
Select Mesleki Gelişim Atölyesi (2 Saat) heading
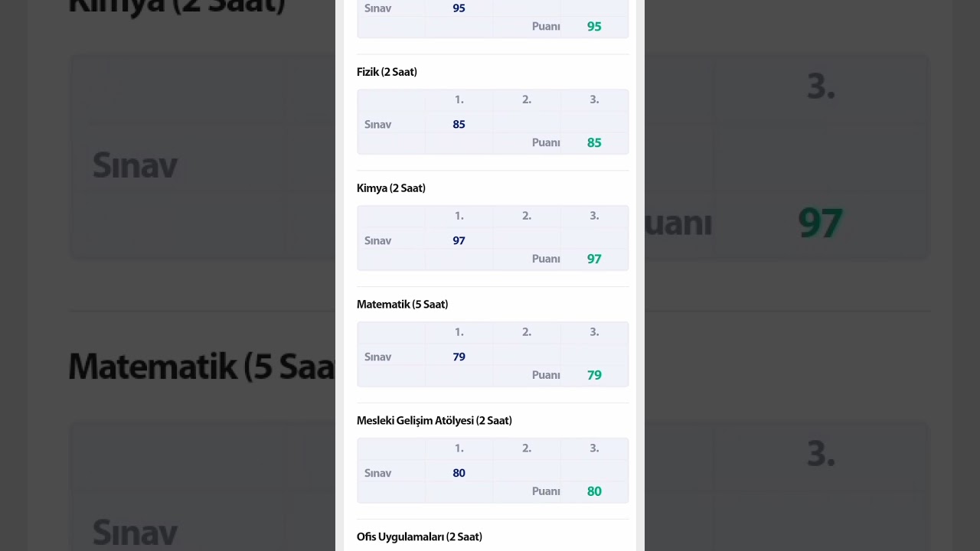point(434,421)
